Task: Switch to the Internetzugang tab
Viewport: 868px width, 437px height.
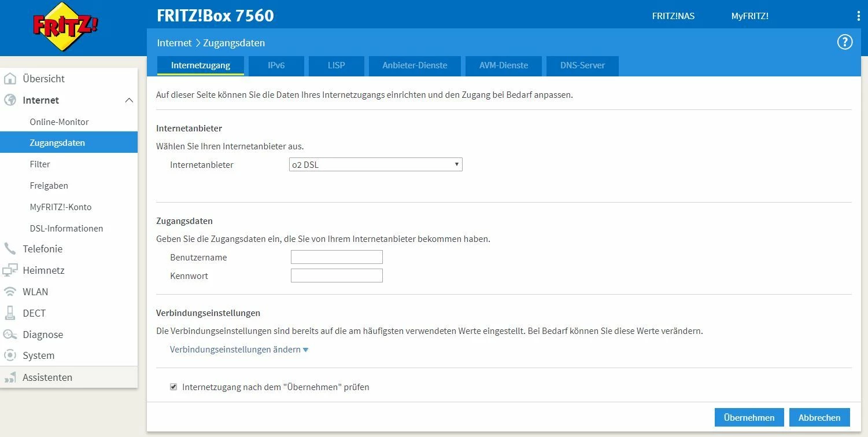Action: pyautogui.click(x=201, y=65)
